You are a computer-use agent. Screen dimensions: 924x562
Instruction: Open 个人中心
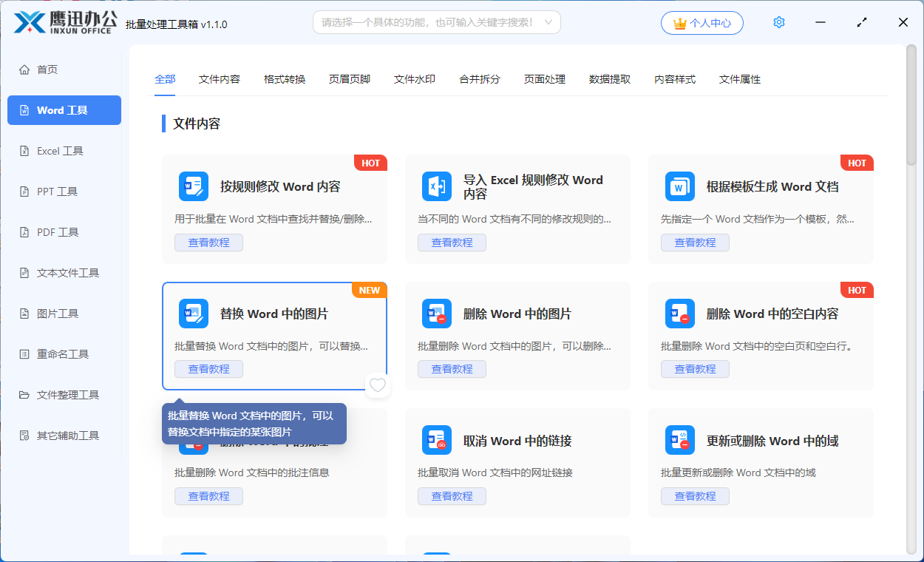coord(702,22)
